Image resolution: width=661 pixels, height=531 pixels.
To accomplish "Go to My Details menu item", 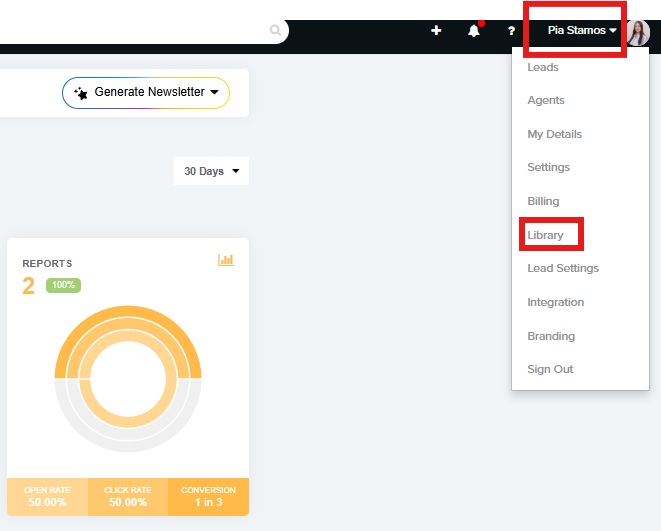I will (554, 134).
